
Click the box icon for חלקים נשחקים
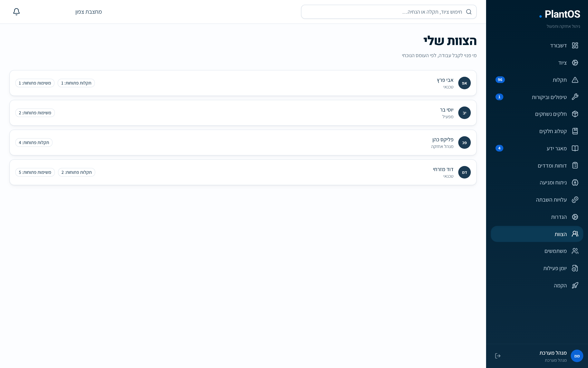pos(575,114)
